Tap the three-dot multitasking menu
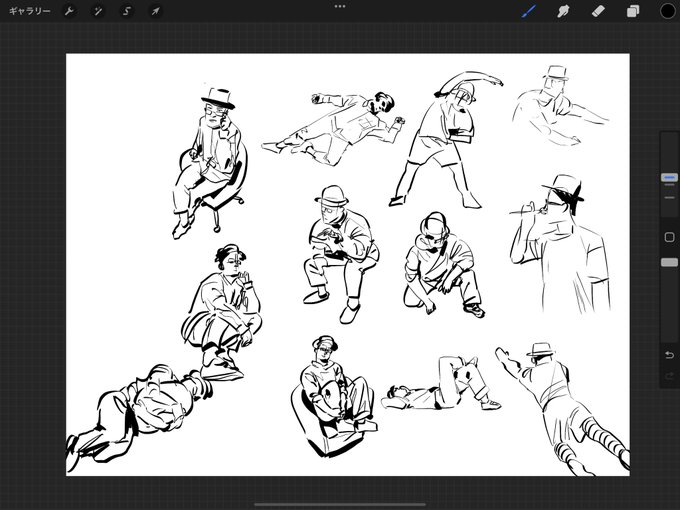This screenshot has width=680, height=510. coord(340,7)
